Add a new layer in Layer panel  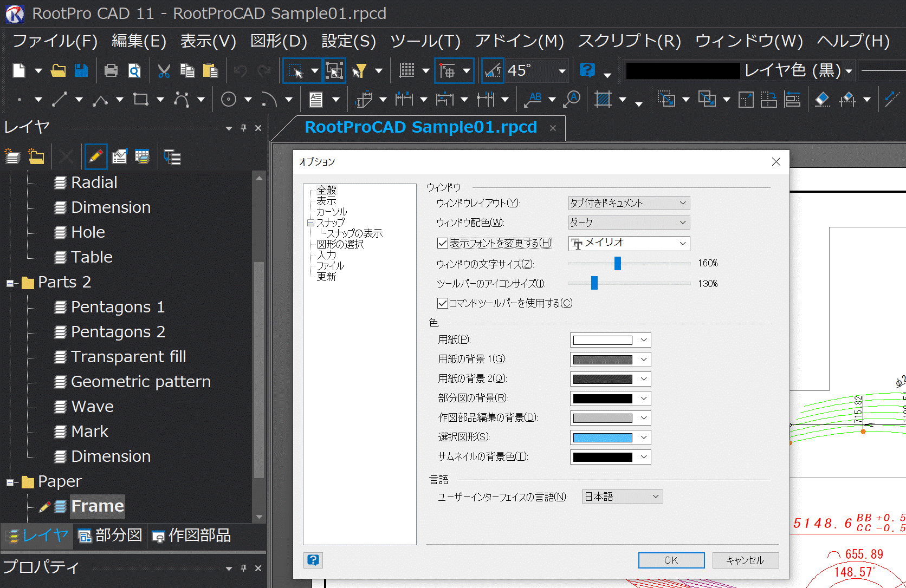(12, 157)
